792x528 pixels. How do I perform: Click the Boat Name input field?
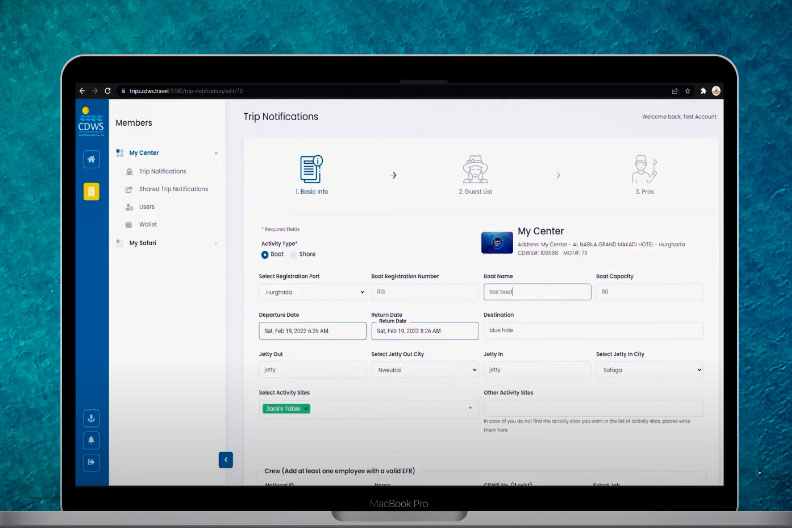[x=537, y=292]
